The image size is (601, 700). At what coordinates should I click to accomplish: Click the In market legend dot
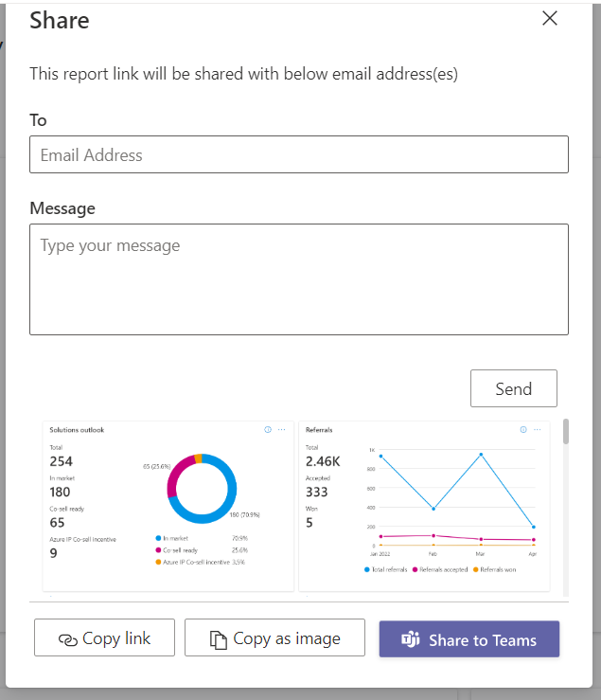158,537
